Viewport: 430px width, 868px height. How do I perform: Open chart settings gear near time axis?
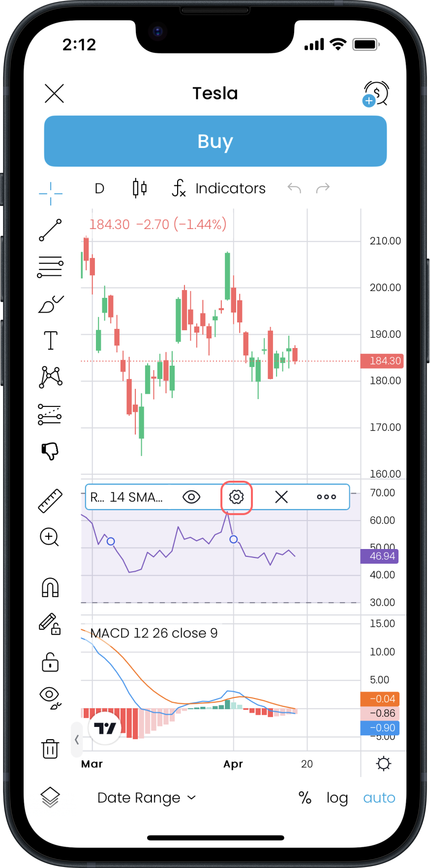pyautogui.click(x=384, y=764)
